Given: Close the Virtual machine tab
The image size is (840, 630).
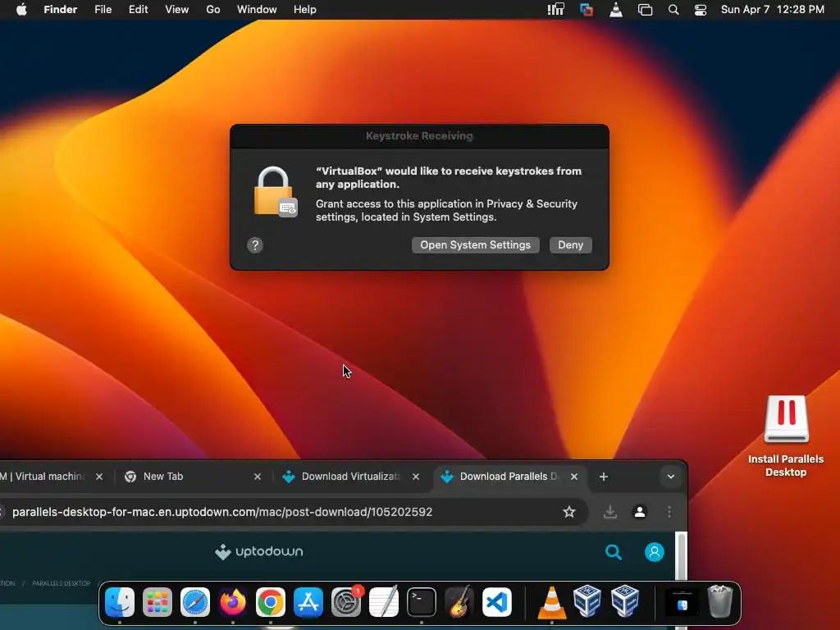Looking at the screenshot, I should coord(99,477).
